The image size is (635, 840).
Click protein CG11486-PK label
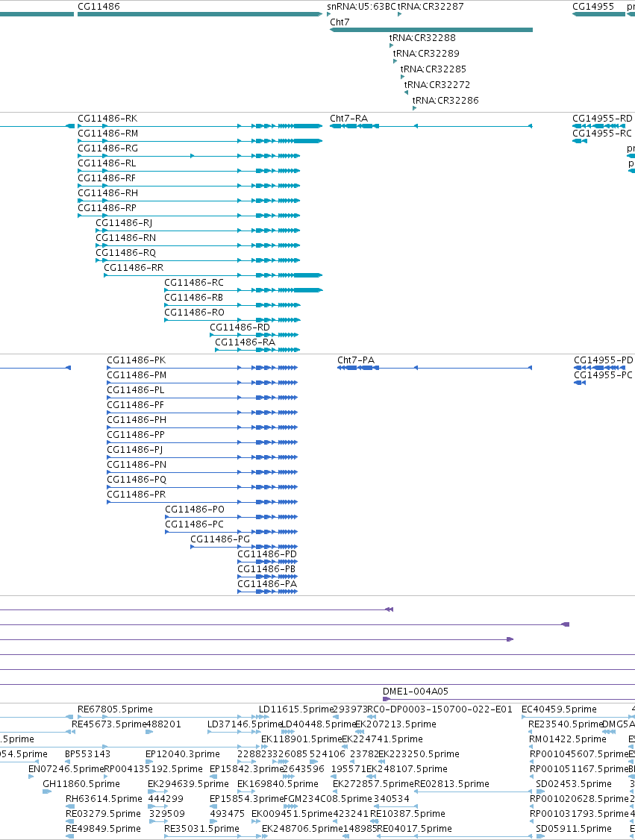[136, 360]
